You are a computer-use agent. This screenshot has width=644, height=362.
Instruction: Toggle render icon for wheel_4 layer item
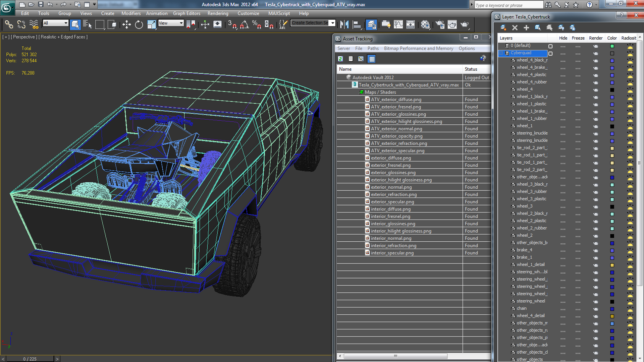596,90
